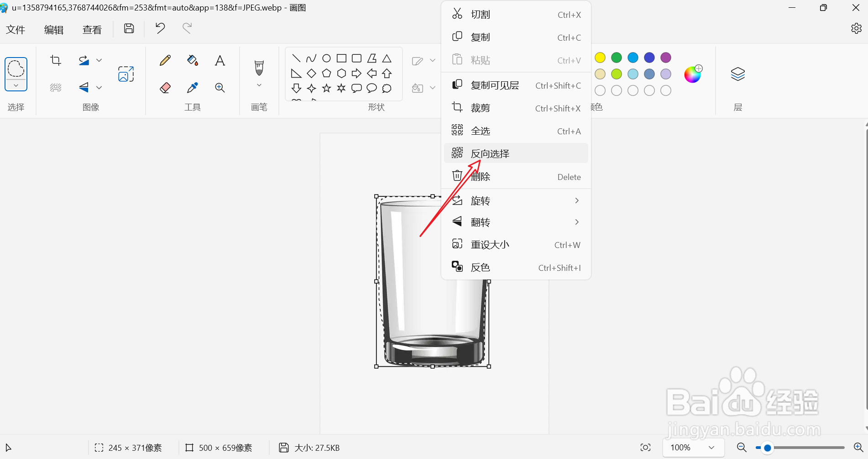The height and width of the screenshot is (459, 868).
Task: Pick the yellow color swatch
Action: (x=600, y=58)
